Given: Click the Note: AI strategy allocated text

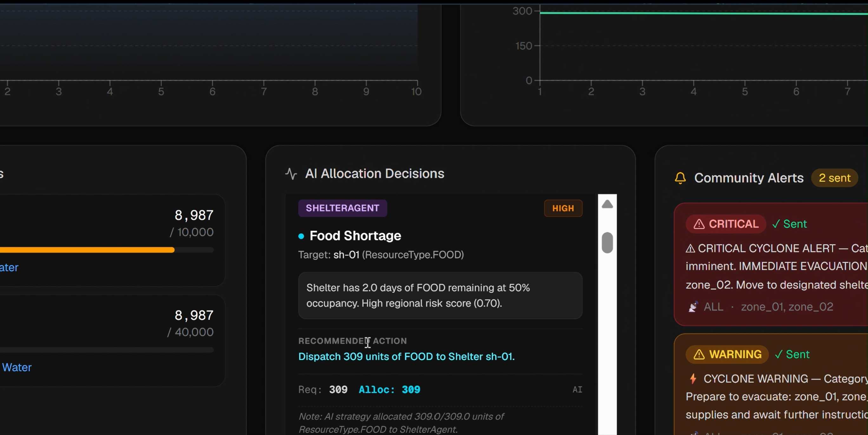Looking at the screenshot, I should [x=401, y=423].
